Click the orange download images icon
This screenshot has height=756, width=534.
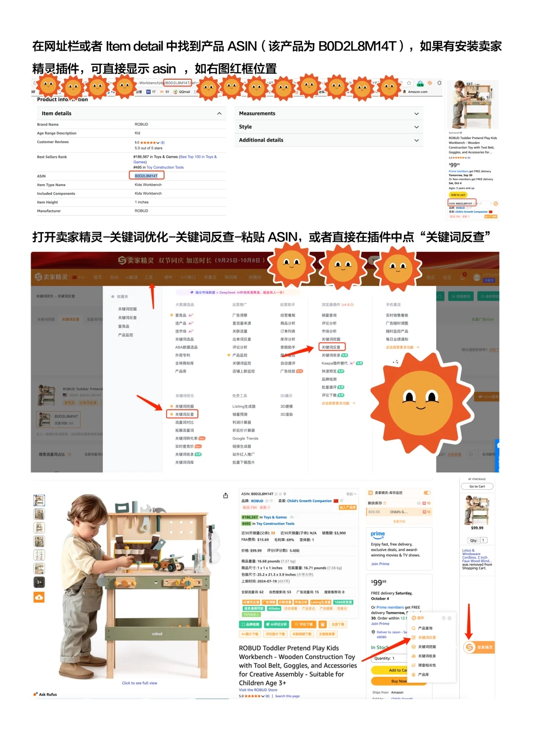[39, 597]
